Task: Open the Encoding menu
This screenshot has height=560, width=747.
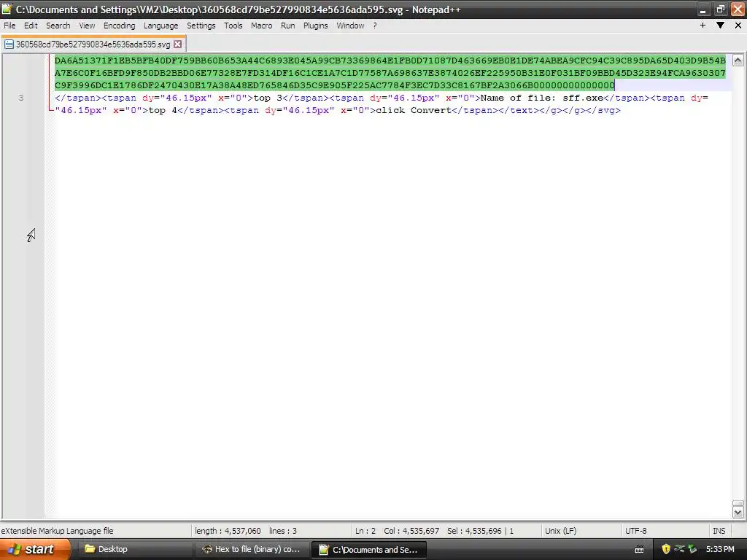Action: (119, 26)
